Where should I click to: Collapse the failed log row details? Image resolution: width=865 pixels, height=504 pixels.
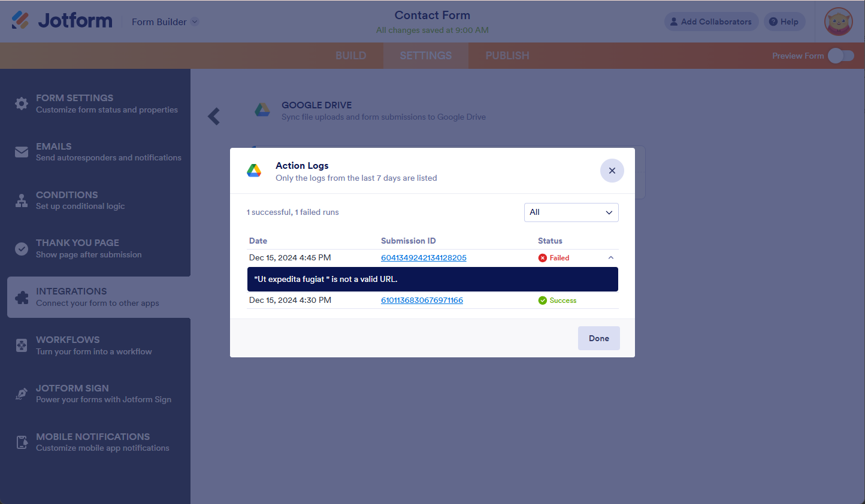[611, 258]
